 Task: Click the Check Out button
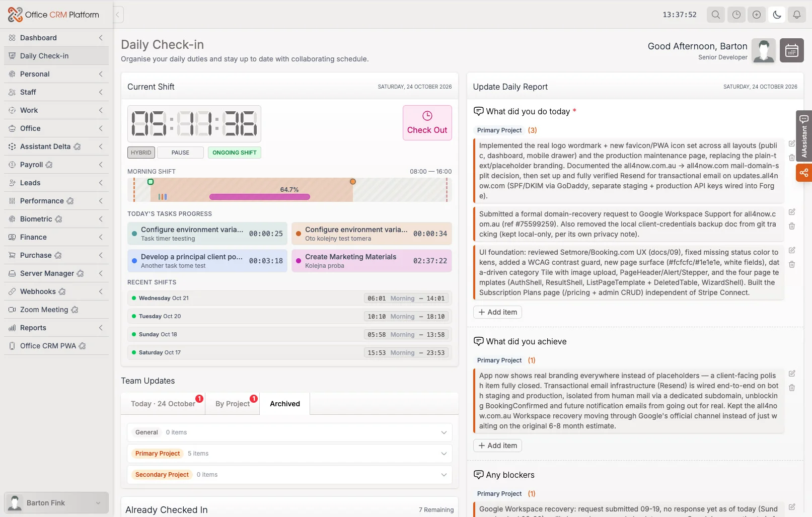tap(427, 123)
